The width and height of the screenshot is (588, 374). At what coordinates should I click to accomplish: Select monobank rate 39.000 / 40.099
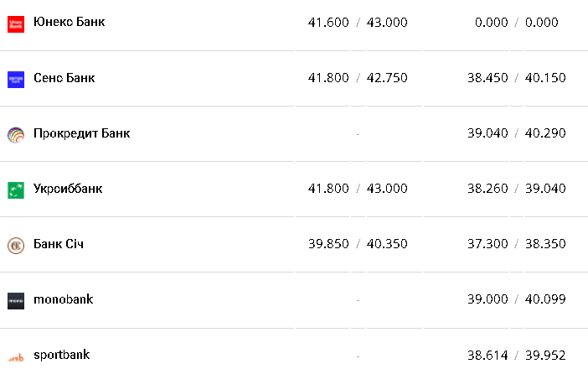click(x=517, y=299)
